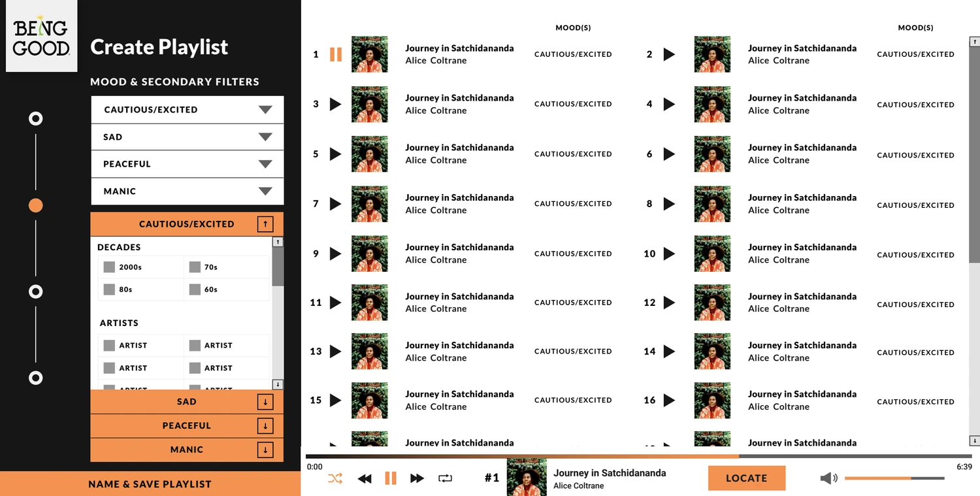The height and width of the screenshot is (496, 980).
Task: Adjust the volume slider
Action: pyautogui.click(x=894, y=478)
